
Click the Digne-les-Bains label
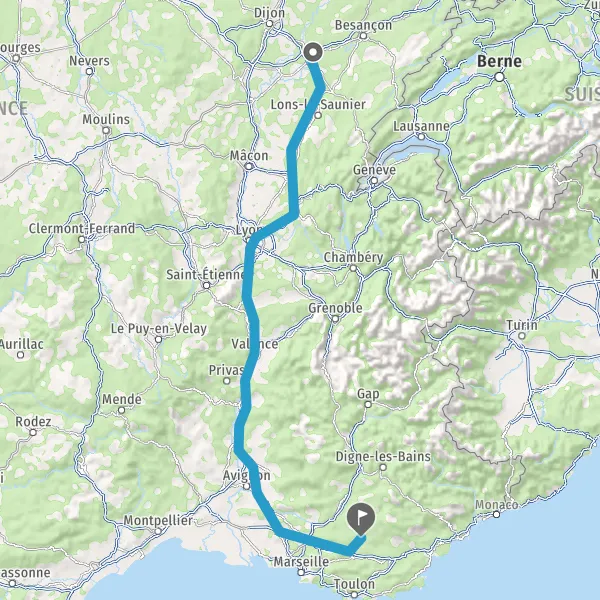tap(383, 456)
